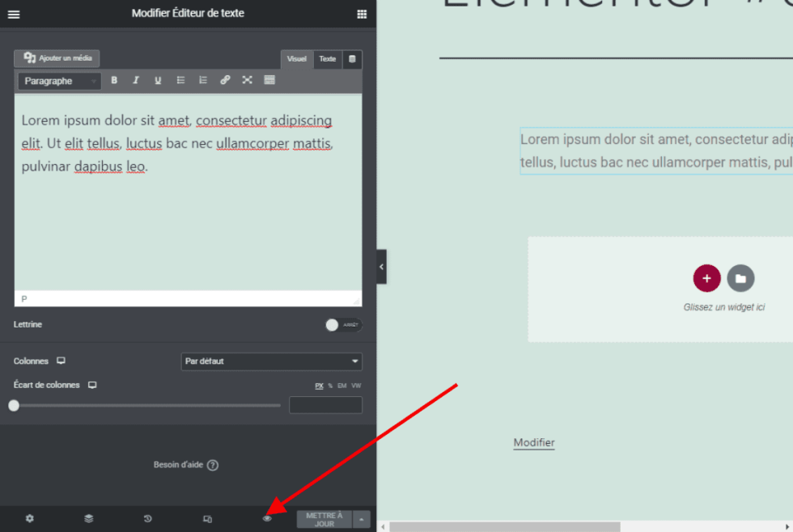Add new section with plus button
This screenshot has width=793, height=532.
706,278
